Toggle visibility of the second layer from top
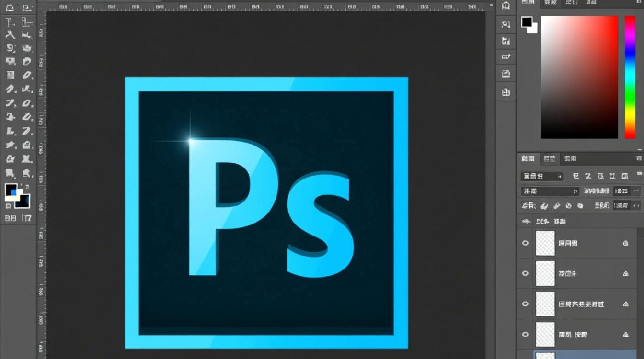This screenshot has height=359, width=644. pyautogui.click(x=525, y=273)
